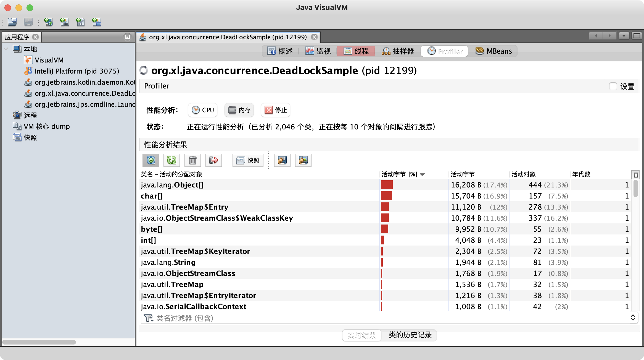Sort by 年代数 generations column header
Image resolution: width=644 pixels, height=360 pixels.
pos(600,174)
